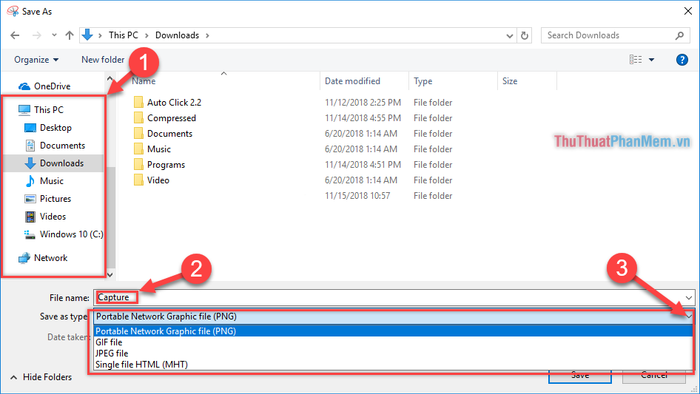Click the blue Downloads icon in address bar
Image resolution: width=700 pixels, height=394 pixels.
[88, 35]
